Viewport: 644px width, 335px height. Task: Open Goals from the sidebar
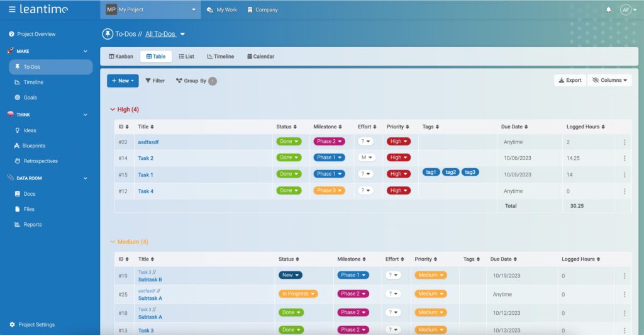(x=30, y=98)
